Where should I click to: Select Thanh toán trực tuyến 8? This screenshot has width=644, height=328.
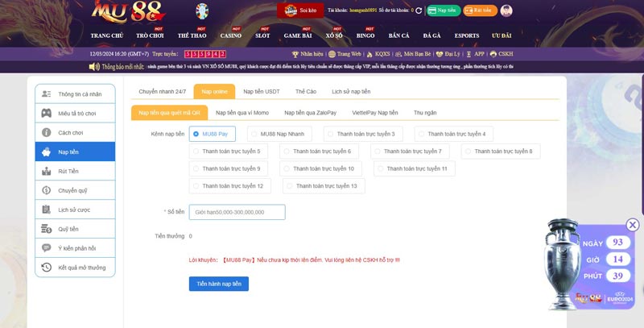[501, 152]
